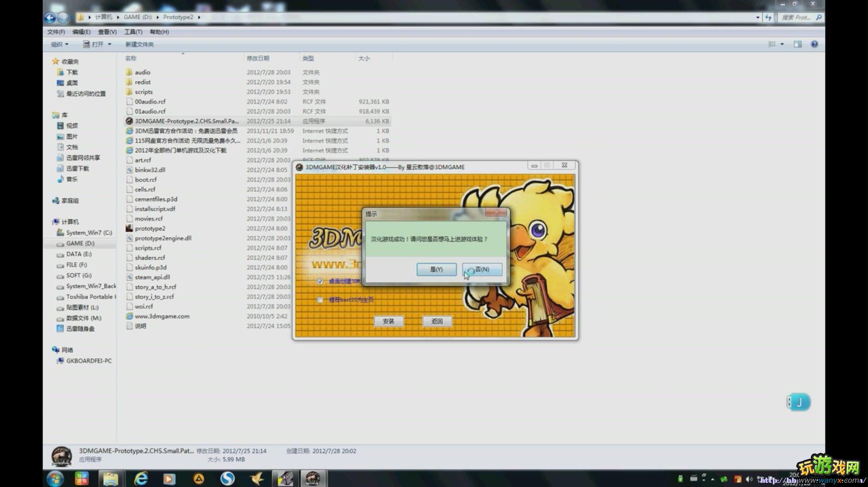Select the redist folder icon
This screenshot has width=868, height=487.
pos(129,82)
